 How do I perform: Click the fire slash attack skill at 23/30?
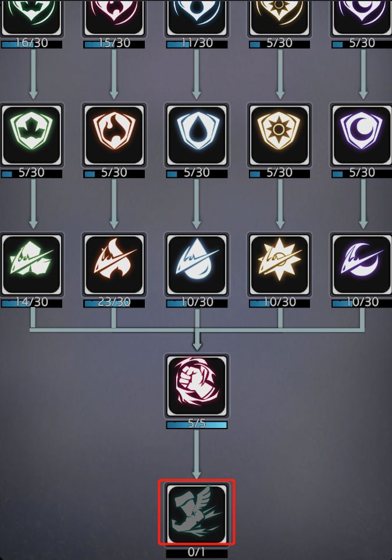pos(114,264)
